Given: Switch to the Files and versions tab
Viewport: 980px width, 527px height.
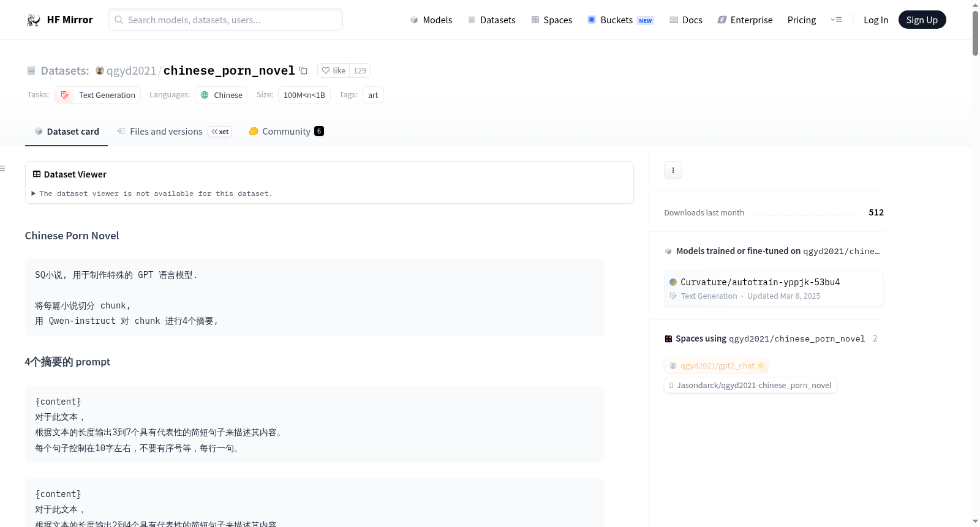Looking at the screenshot, I should point(174,132).
